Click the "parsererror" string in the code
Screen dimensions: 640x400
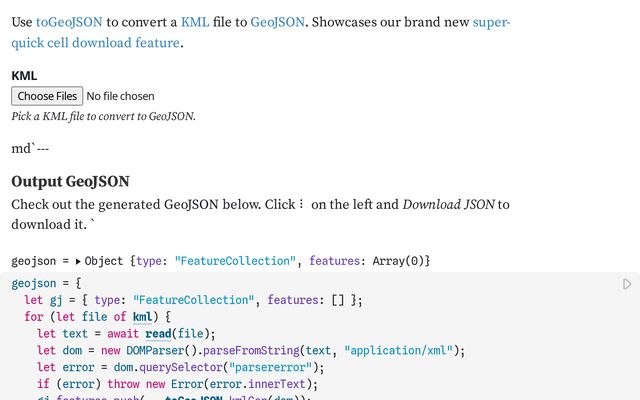pos(270,367)
